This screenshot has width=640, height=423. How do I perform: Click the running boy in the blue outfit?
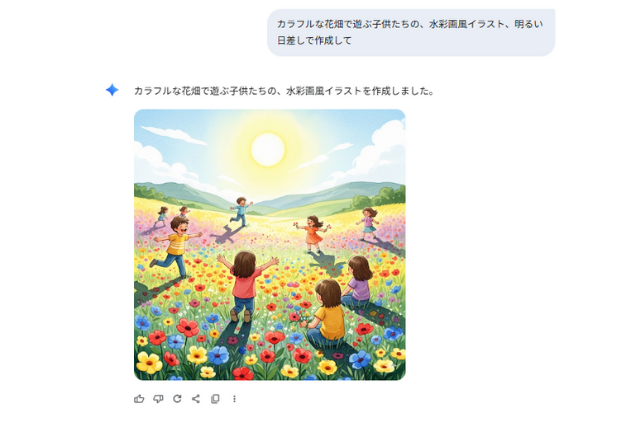[x=241, y=211]
